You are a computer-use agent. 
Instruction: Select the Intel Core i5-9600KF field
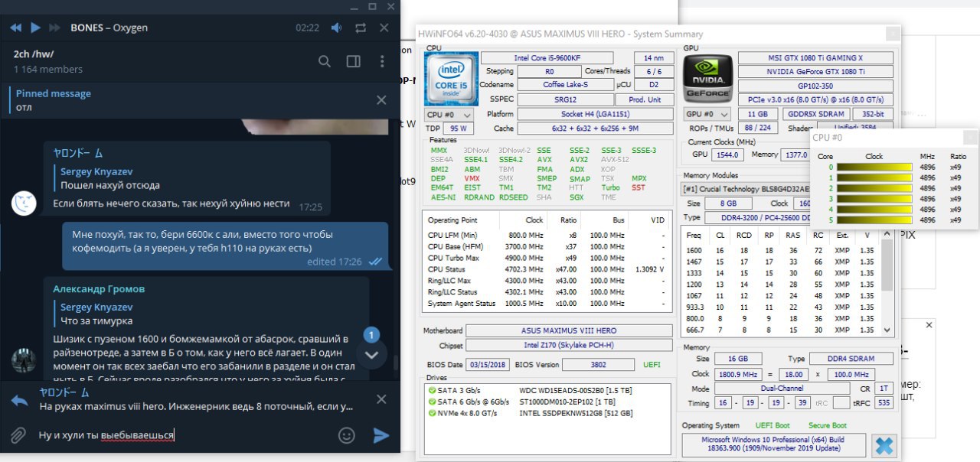(x=547, y=58)
